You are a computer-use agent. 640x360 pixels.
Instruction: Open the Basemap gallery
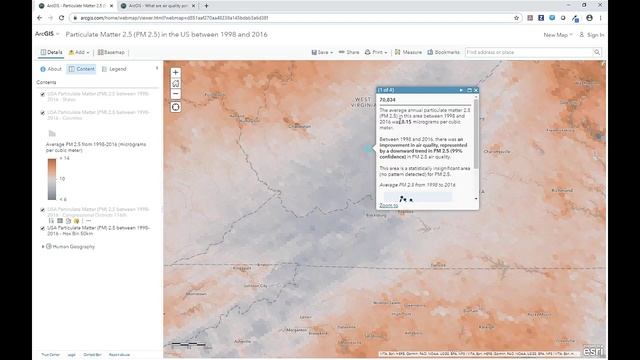coord(111,52)
